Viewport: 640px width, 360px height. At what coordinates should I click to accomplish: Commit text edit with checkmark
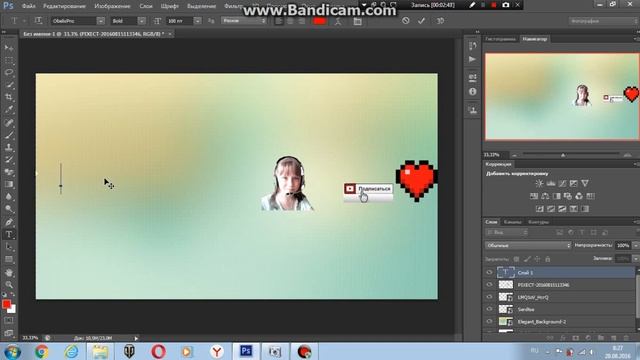pos(421,20)
